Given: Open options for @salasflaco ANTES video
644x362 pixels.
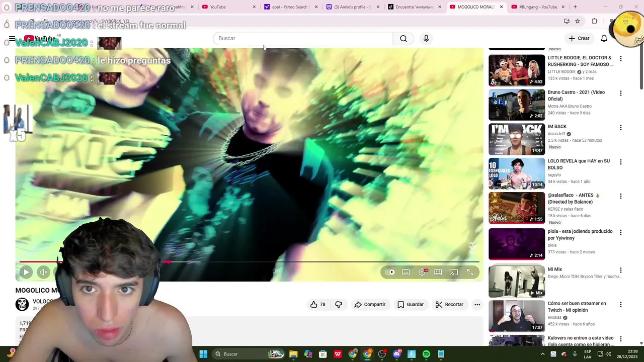Looking at the screenshot, I should (620, 196).
